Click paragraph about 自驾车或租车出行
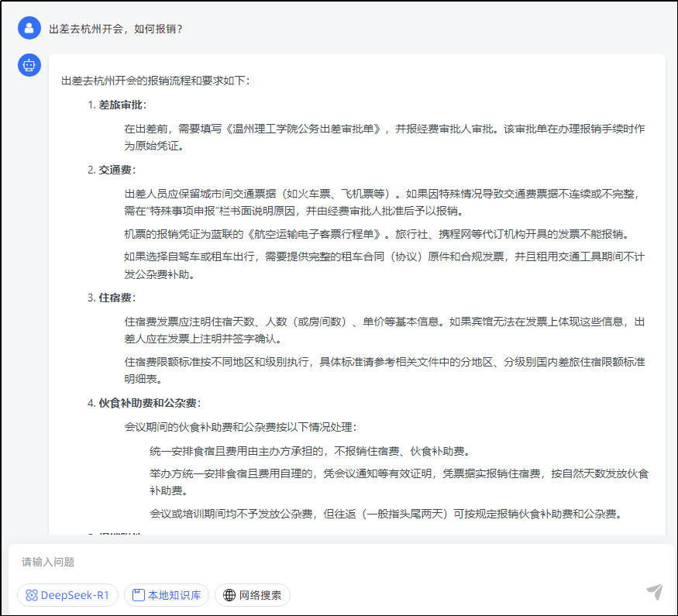The height and width of the screenshot is (616, 678). (x=384, y=266)
